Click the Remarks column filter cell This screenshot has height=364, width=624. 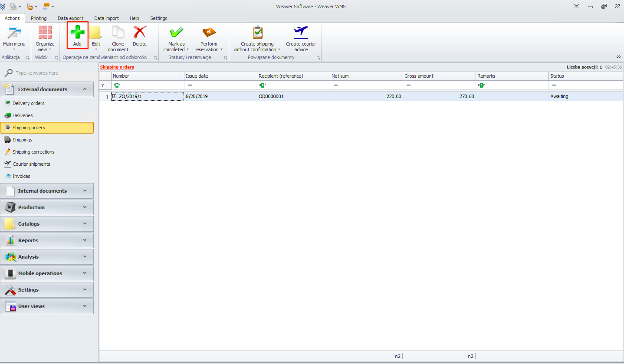pos(512,85)
